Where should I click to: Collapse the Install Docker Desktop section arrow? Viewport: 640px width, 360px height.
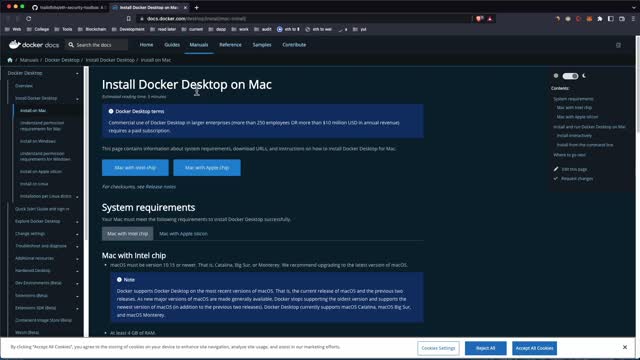tap(77, 99)
